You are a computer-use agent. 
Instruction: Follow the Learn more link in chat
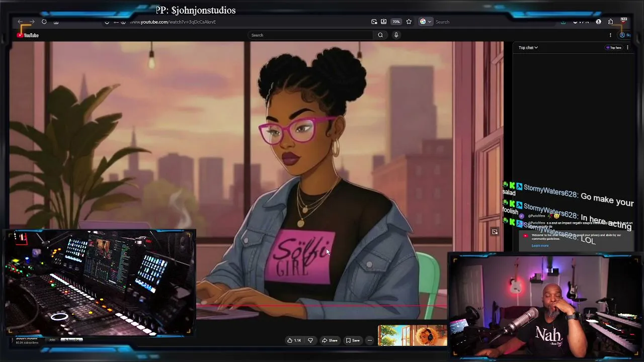pyautogui.click(x=540, y=246)
